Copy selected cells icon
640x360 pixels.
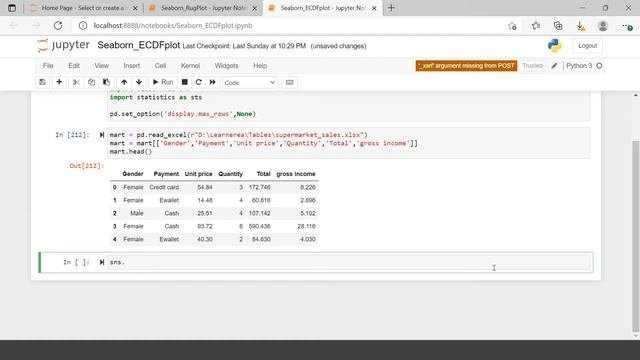pos(91,82)
